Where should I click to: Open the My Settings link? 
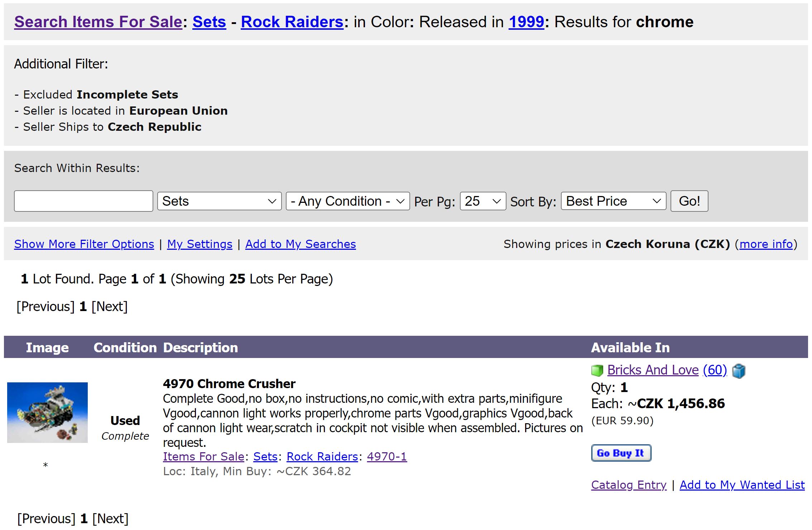click(200, 244)
